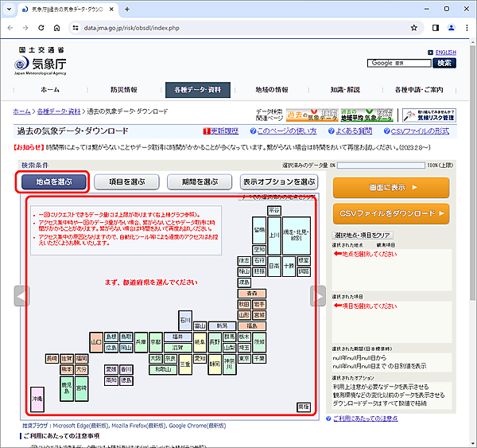Slide panel left with the gray arrow
Viewport: 477px width, 448px height.
[21, 296]
